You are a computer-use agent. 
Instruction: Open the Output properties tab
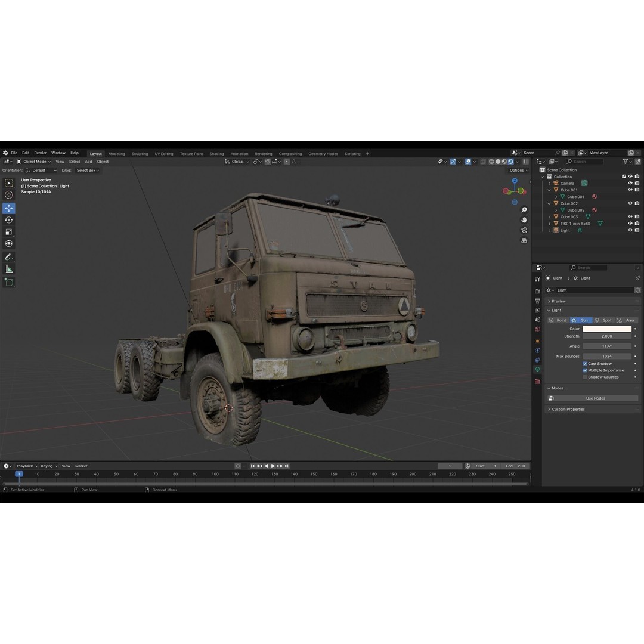[538, 301]
